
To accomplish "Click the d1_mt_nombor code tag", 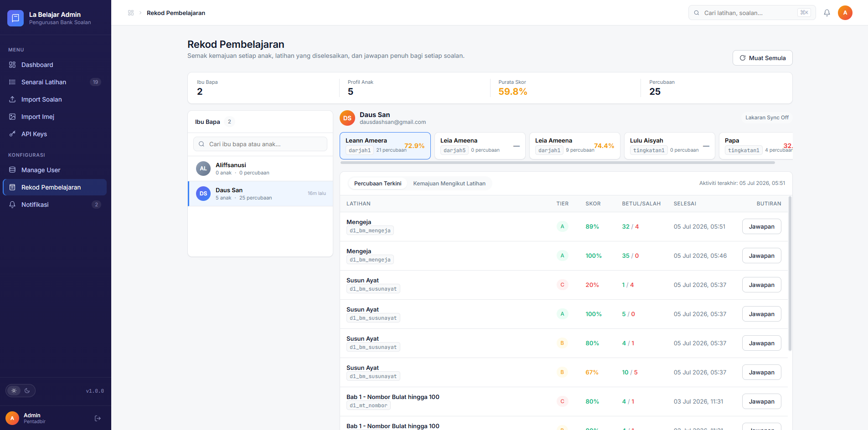I will tap(368, 405).
